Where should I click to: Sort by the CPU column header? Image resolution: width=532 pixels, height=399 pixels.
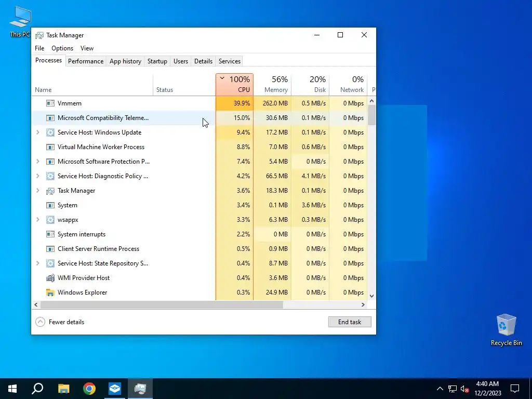[x=234, y=85]
